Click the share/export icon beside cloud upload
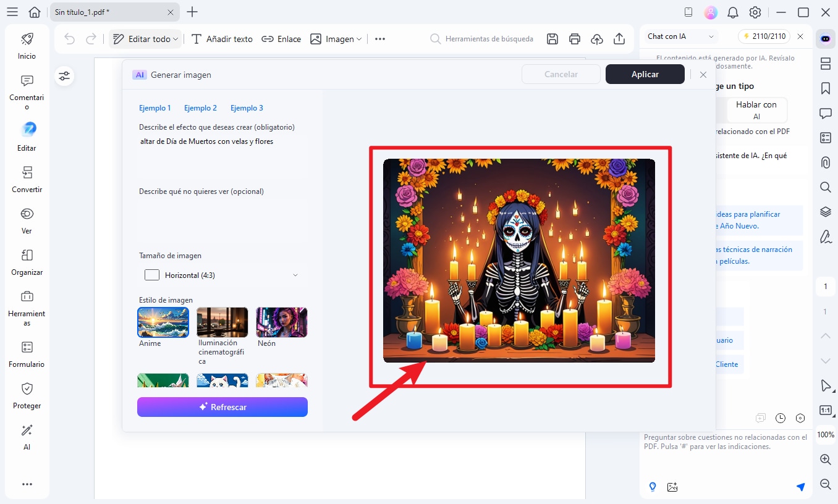838x504 pixels. point(619,38)
